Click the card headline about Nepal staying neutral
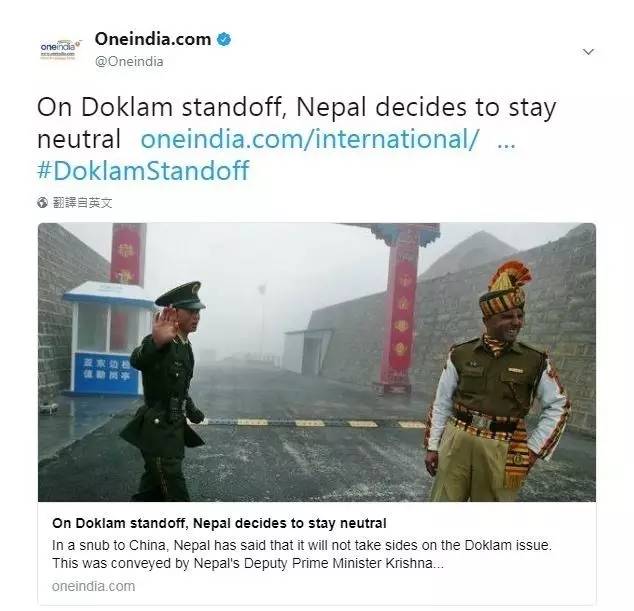This screenshot has height=611, width=634. [x=220, y=523]
